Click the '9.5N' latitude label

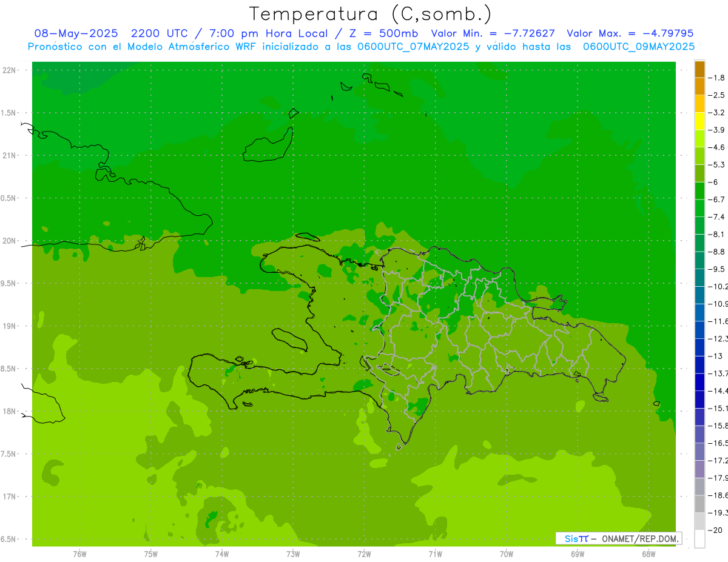pos(8,283)
